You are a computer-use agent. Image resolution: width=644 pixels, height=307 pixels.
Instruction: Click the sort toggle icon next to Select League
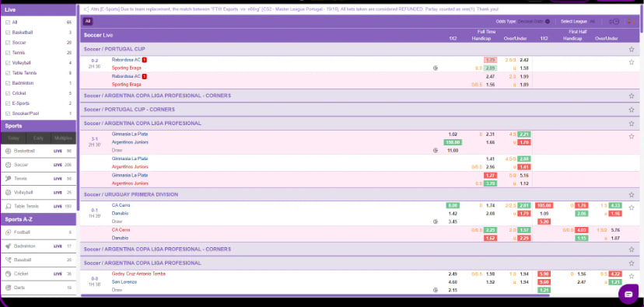coord(614,21)
